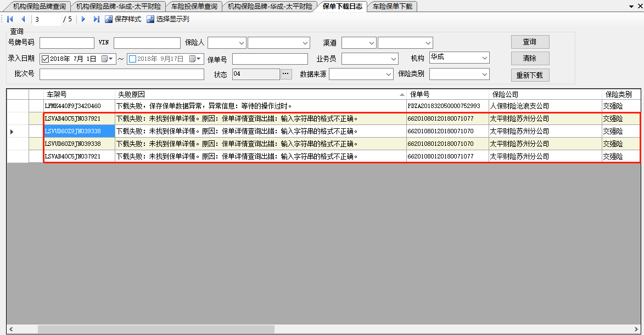Open the 保险类别 dropdown
Image resolution: width=644 pixels, height=335 pixels.
point(485,74)
